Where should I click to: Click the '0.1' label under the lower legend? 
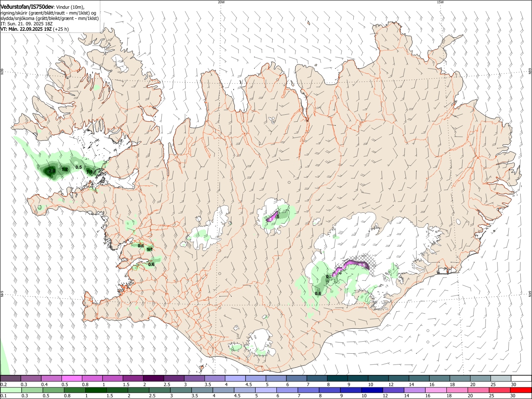pos(3,396)
